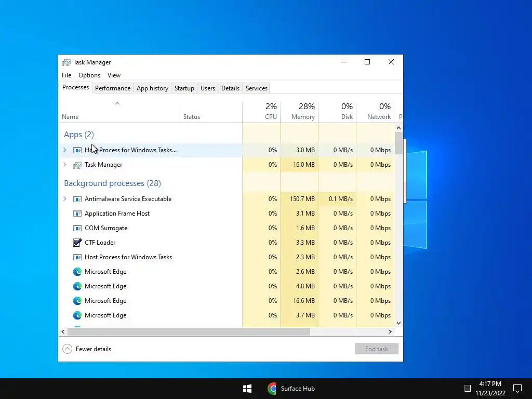Sort by the Name column header
This screenshot has width=532, height=399.
coord(119,112)
